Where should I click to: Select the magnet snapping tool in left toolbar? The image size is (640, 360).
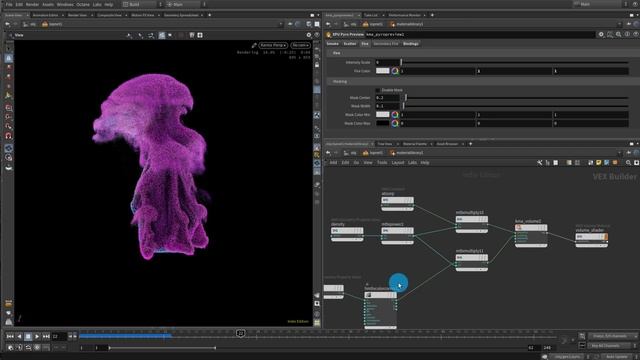[9, 136]
